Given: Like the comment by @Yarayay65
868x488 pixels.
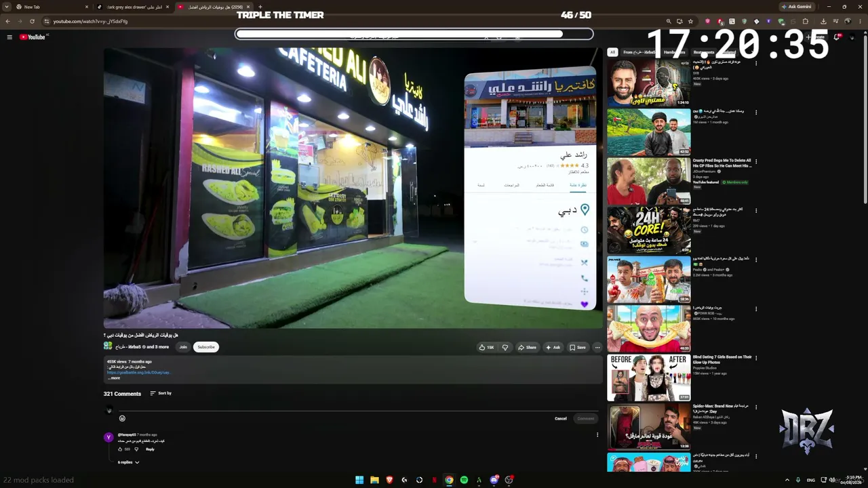Looking at the screenshot, I should 120,449.
